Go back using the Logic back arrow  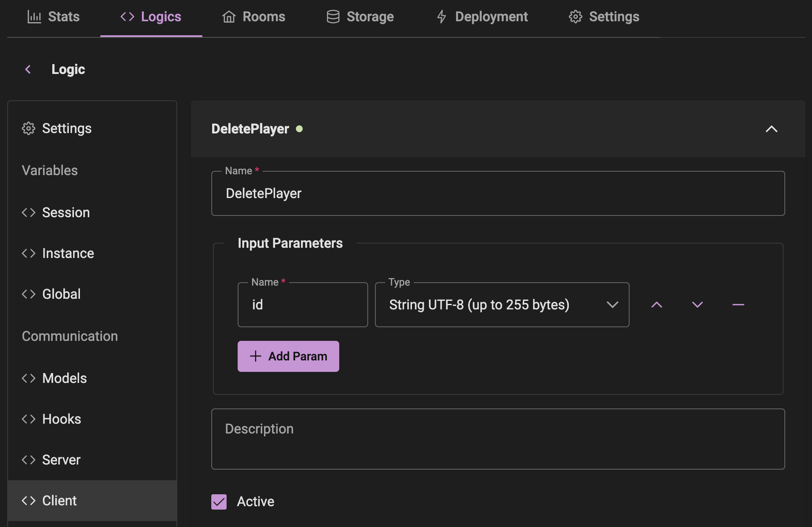tap(28, 69)
